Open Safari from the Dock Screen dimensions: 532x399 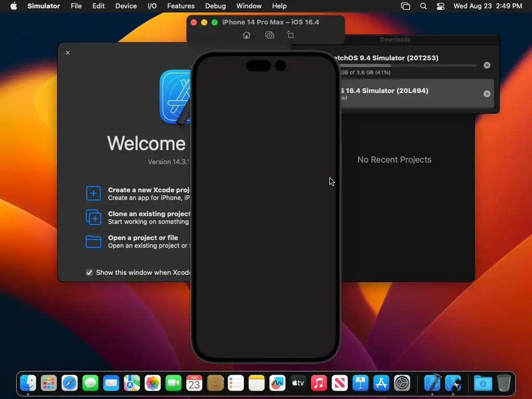[x=70, y=383]
